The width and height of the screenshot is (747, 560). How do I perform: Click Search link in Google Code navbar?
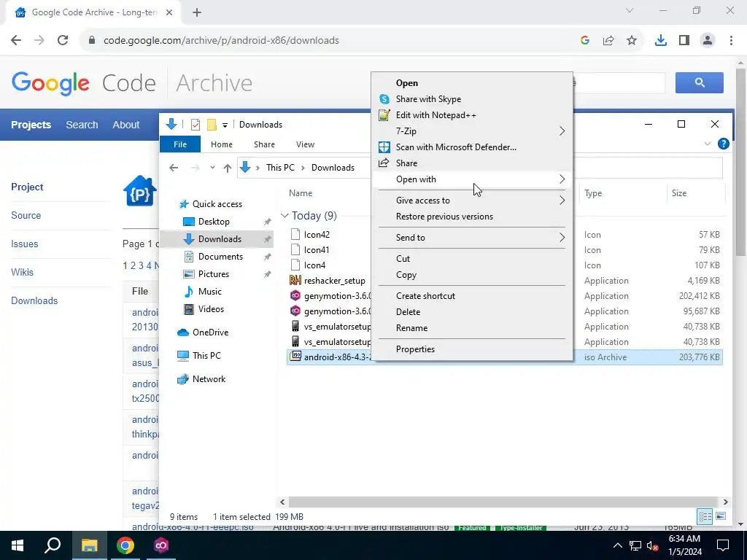82,125
